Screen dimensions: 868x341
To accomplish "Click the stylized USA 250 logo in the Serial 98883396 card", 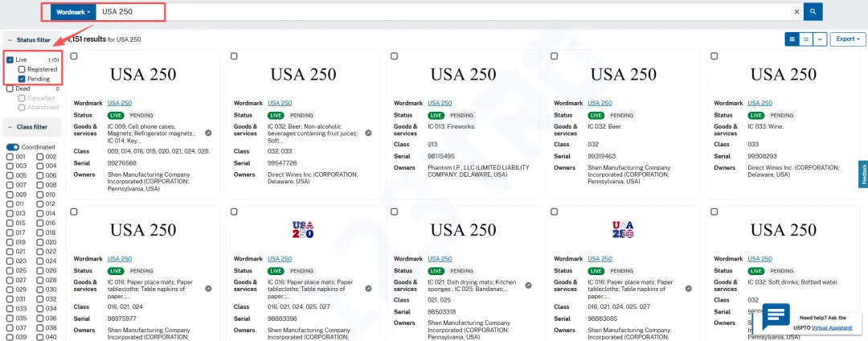I will coord(303,229).
